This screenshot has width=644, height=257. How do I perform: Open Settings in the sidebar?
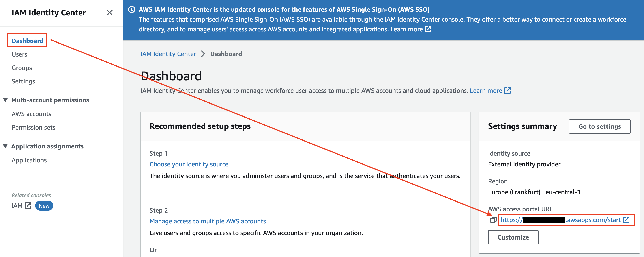(23, 81)
